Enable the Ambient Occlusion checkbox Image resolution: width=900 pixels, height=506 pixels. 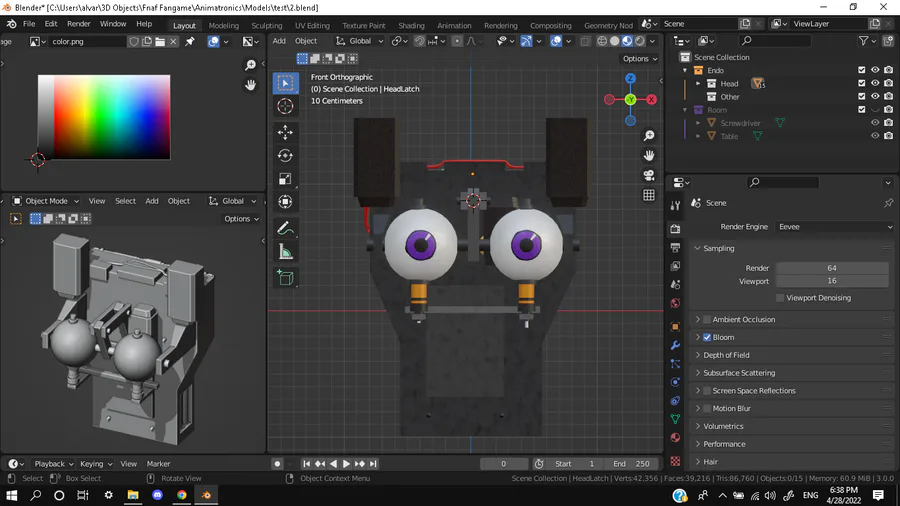[707, 320]
